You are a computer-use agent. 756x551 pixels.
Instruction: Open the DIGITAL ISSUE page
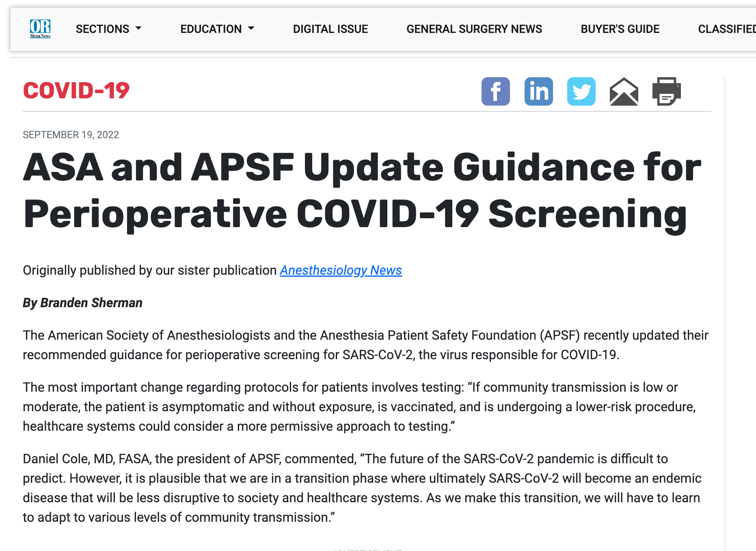pos(330,29)
